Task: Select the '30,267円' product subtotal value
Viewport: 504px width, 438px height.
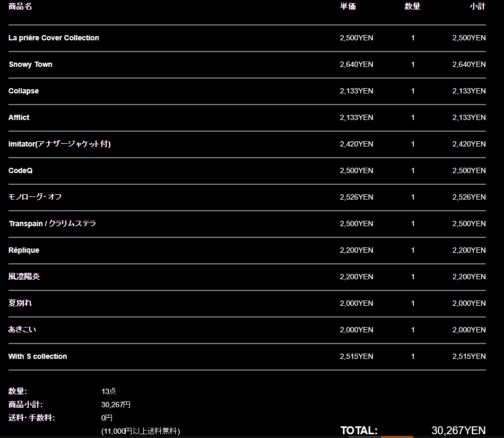Action: (x=116, y=405)
